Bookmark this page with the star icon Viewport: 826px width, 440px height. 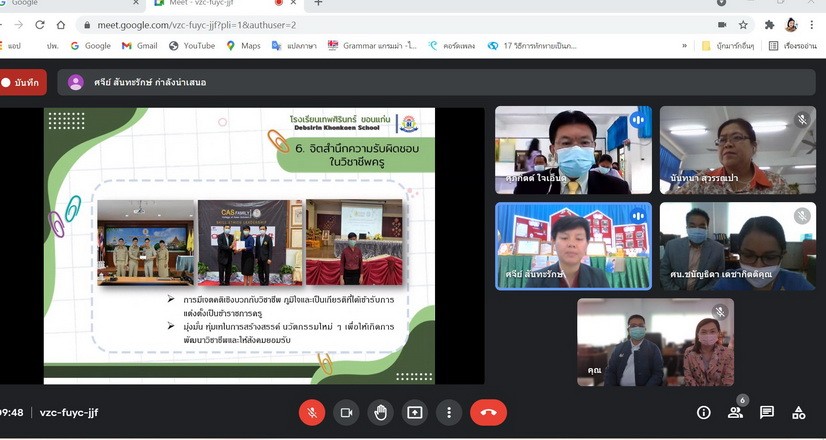744,25
